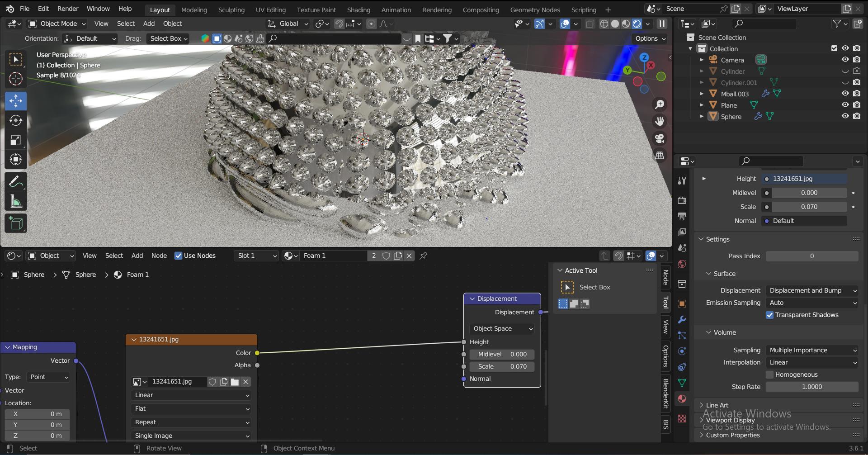
Task: Adjust Midlevel 0.000 slider in Displacement node
Action: (x=502, y=354)
